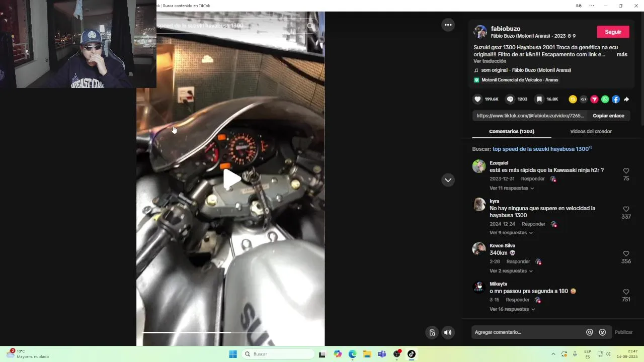Click the yellow repost icon
This screenshot has width=644, height=362.
click(573, 99)
